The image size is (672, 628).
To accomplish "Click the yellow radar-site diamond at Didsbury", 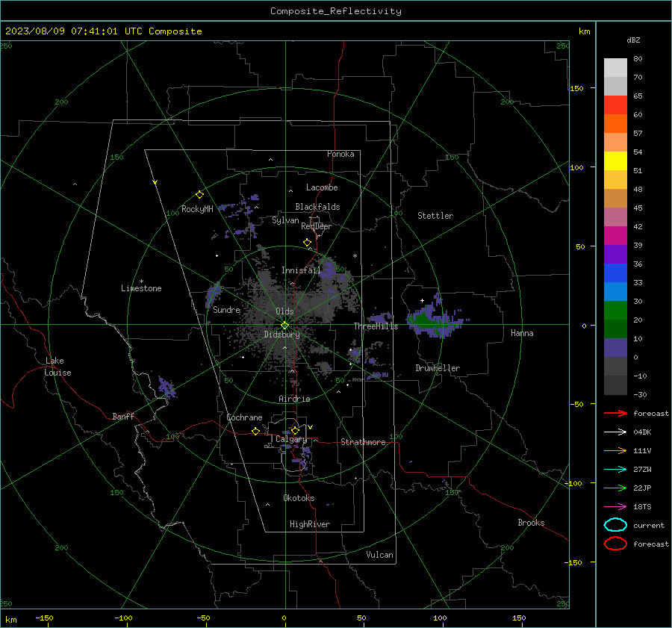I will pyautogui.click(x=284, y=325).
